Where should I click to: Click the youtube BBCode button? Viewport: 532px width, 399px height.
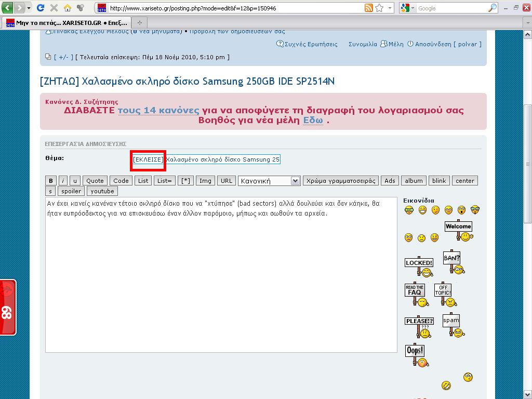pos(102,191)
